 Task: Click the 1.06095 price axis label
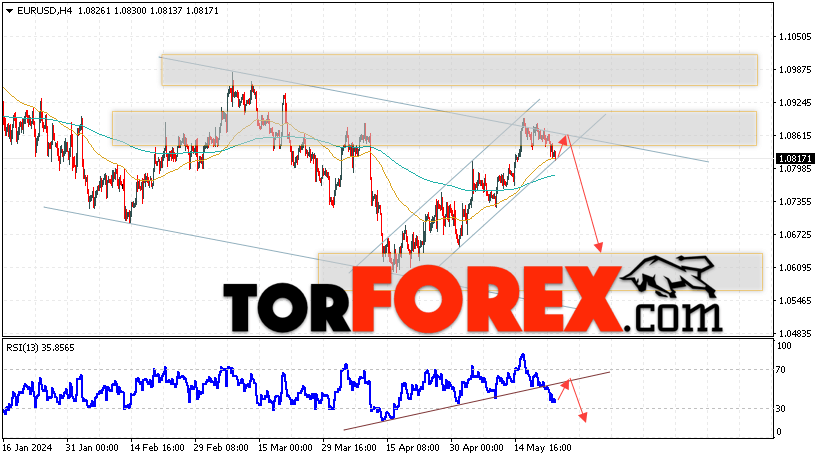coord(795,267)
